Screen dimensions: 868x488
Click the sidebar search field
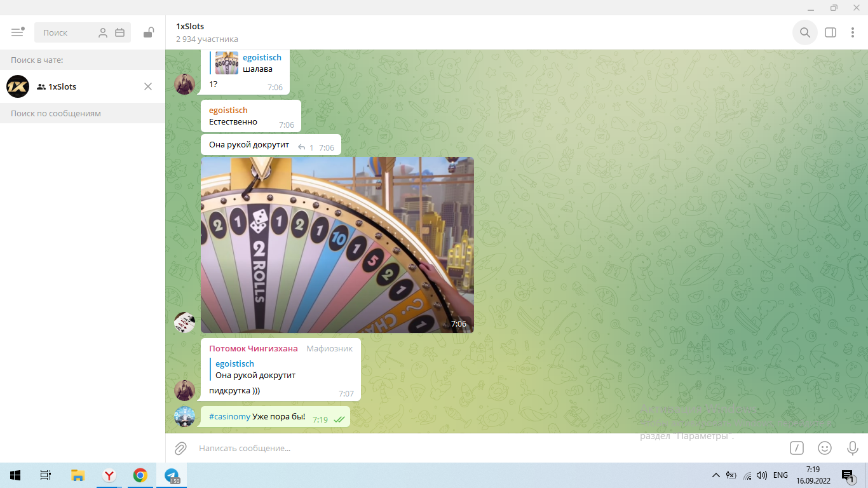pos(83,32)
